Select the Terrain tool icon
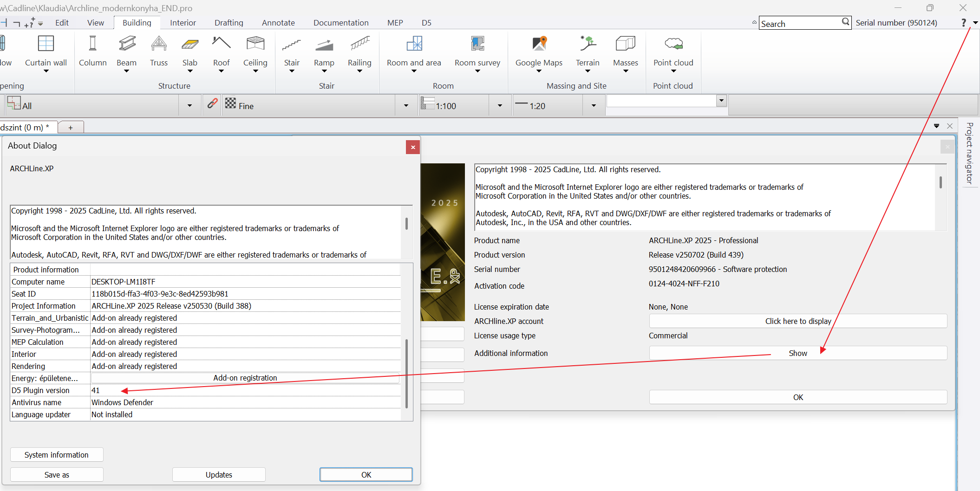The height and width of the screenshot is (491, 980). tap(588, 44)
